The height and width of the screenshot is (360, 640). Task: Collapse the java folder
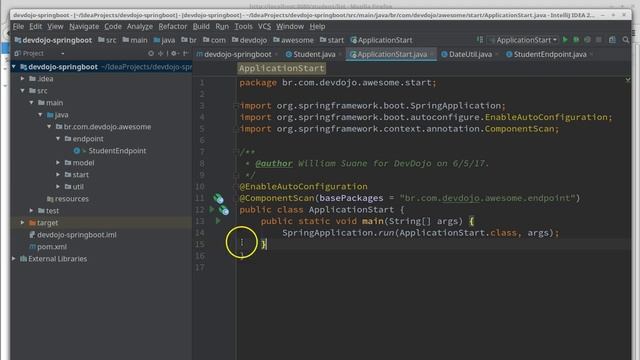pyautogui.click(x=40, y=115)
